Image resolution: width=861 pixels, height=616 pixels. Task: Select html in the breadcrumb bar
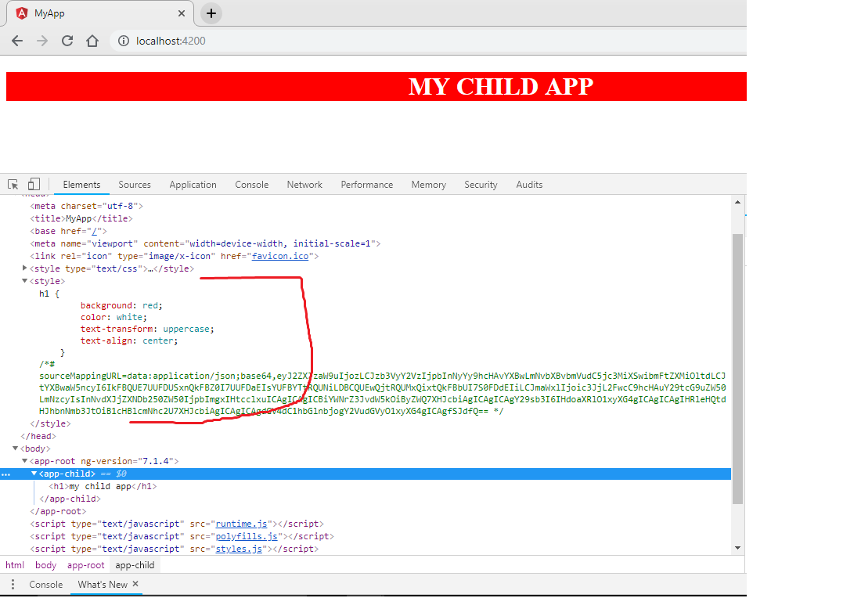[x=15, y=565]
